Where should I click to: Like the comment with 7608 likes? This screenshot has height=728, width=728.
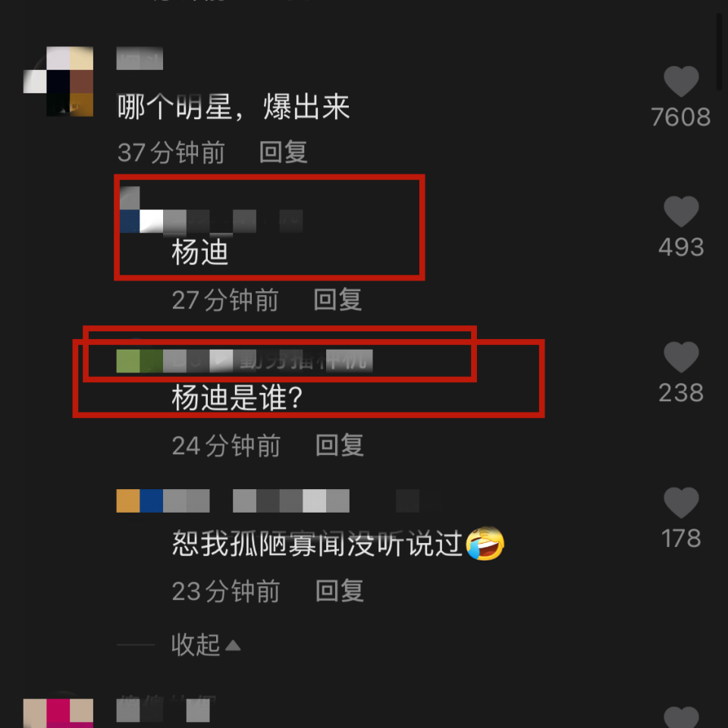681,81
